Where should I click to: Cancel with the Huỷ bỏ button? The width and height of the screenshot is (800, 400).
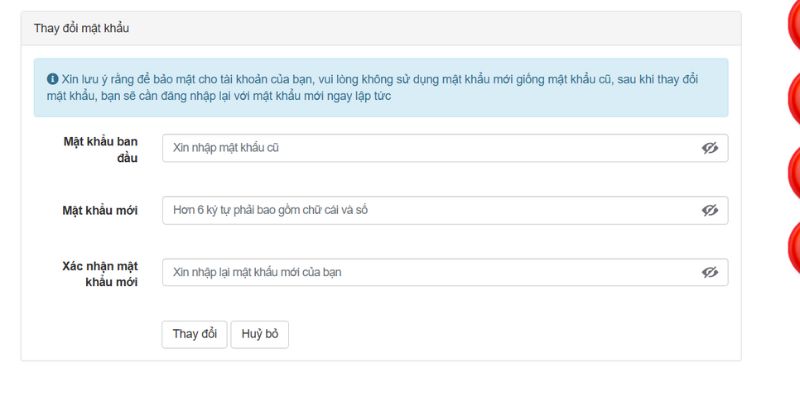click(259, 334)
